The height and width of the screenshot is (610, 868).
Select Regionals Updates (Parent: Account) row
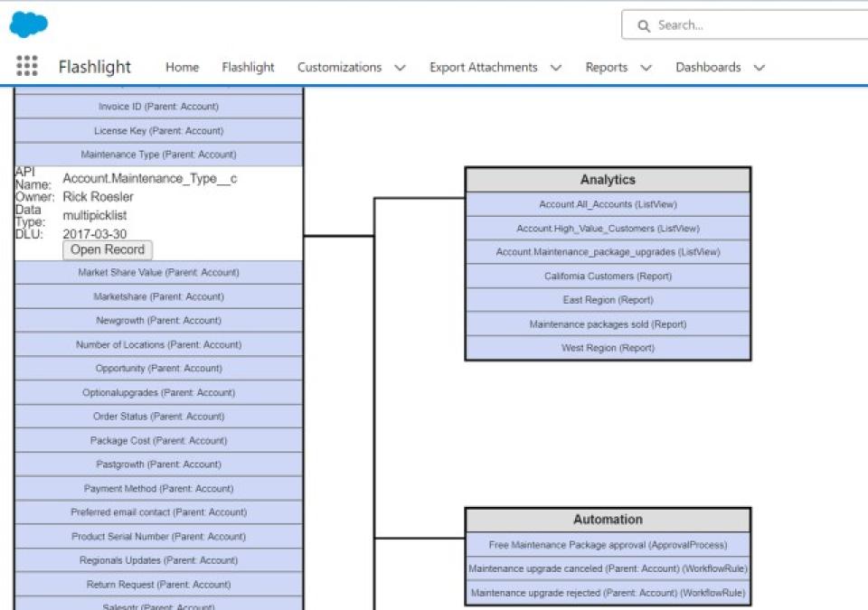click(x=159, y=560)
